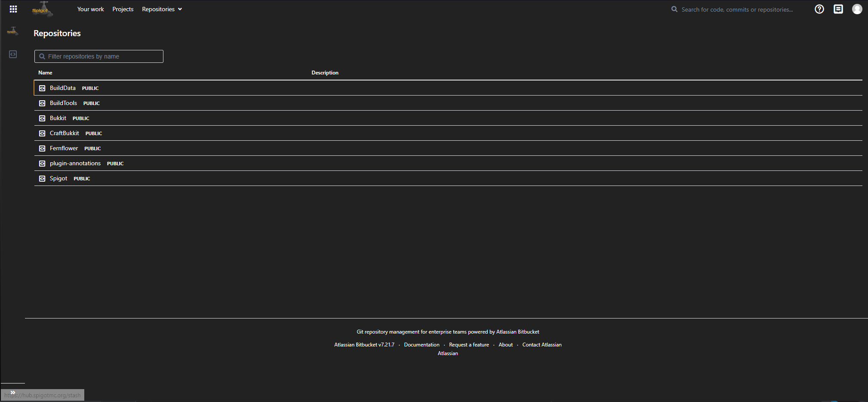The image size is (868, 402).
Task: Open the Atlassian Bitbucket v7.21.7 footer link
Action: (364, 345)
